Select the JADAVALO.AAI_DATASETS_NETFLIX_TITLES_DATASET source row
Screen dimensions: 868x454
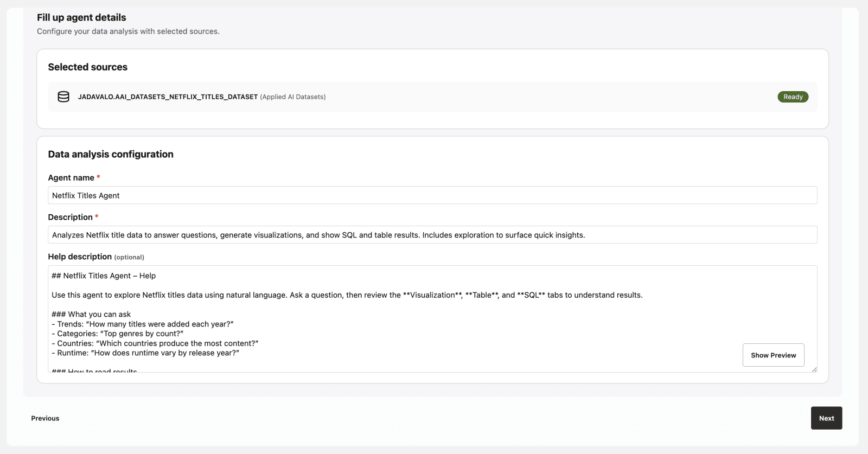pos(380,97)
